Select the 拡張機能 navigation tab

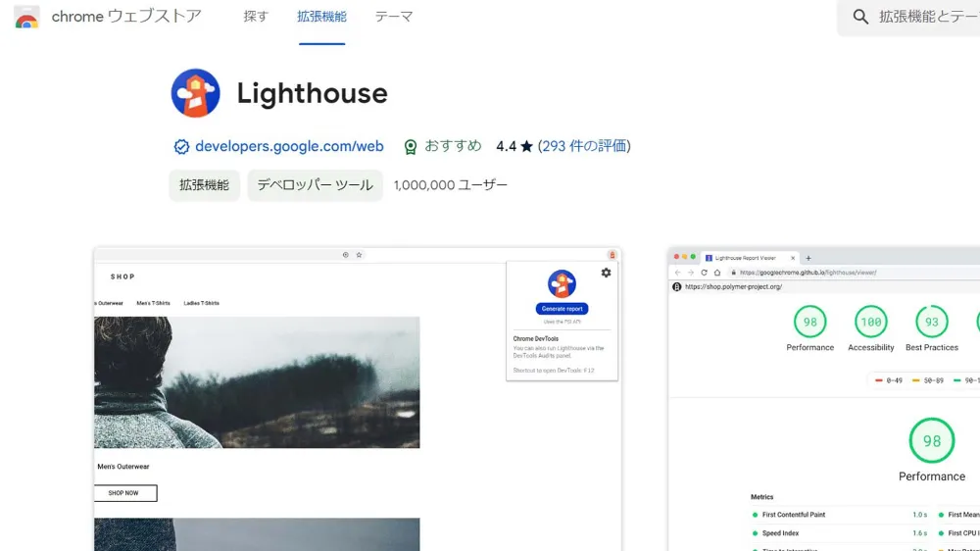pos(321,17)
